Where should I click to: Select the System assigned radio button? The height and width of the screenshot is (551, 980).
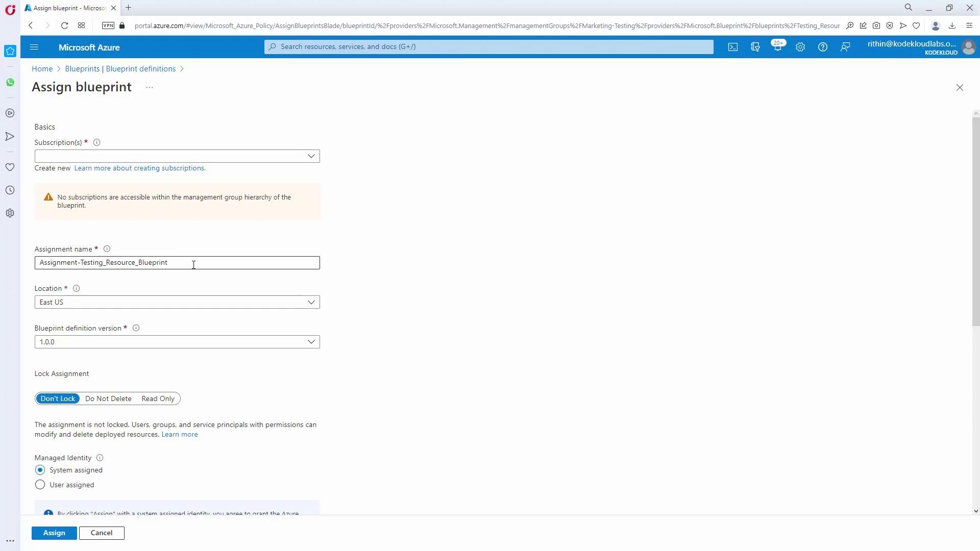[40, 470]
